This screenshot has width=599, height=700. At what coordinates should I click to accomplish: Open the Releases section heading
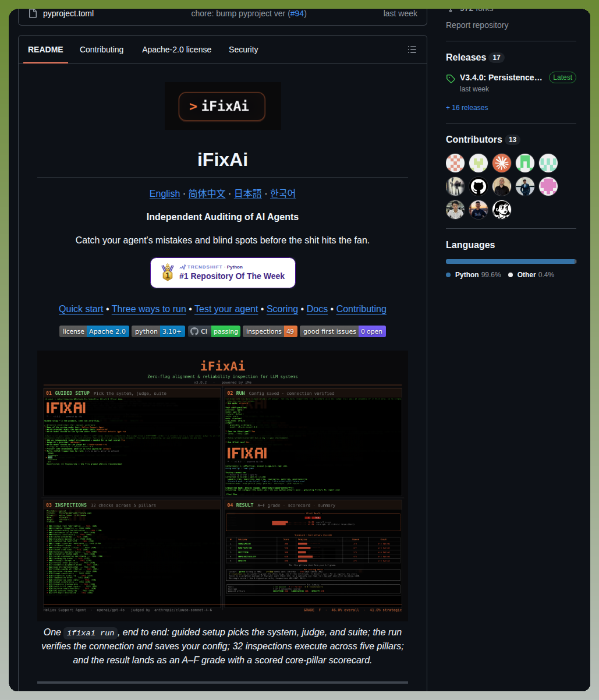click(x=466, y=57)
